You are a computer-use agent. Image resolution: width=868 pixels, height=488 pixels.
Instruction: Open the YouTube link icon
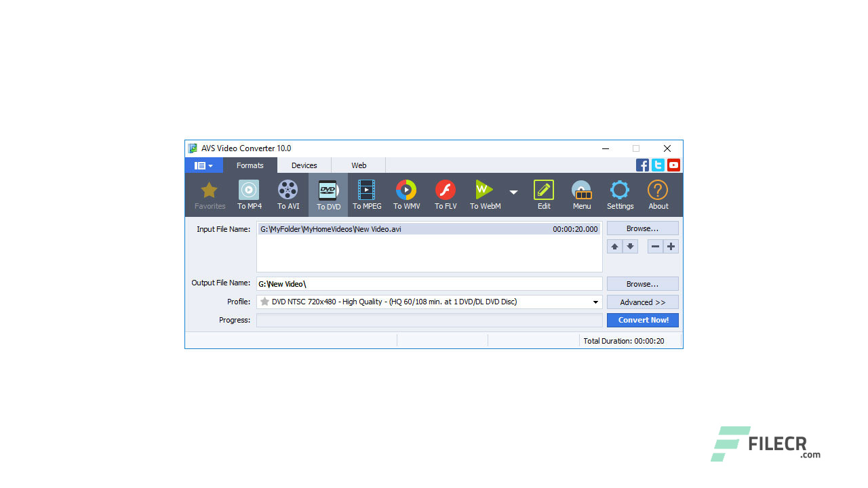coord(673,165)
